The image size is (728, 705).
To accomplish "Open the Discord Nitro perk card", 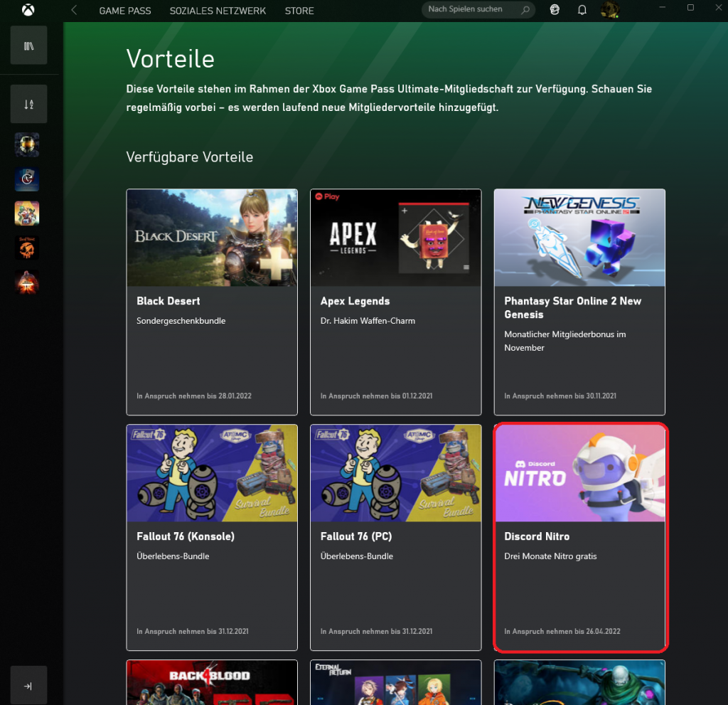I will [579, 537].
